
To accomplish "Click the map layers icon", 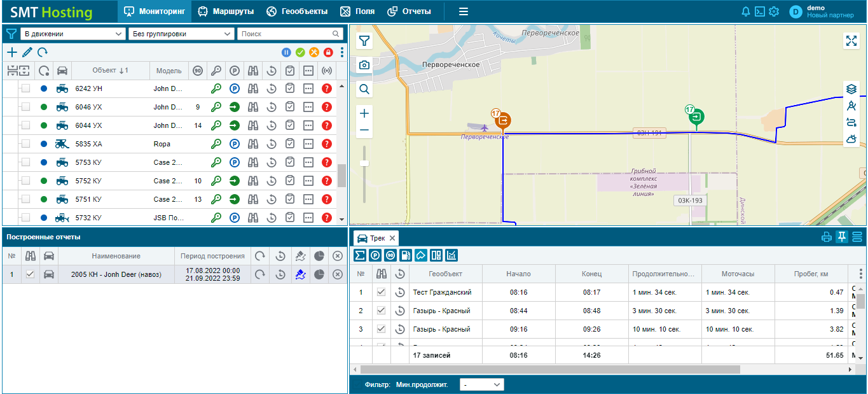I will (x=851, y=89).
